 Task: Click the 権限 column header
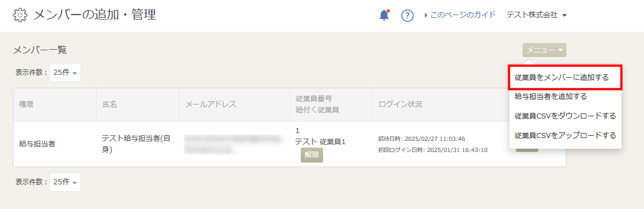tap(26, 104)
